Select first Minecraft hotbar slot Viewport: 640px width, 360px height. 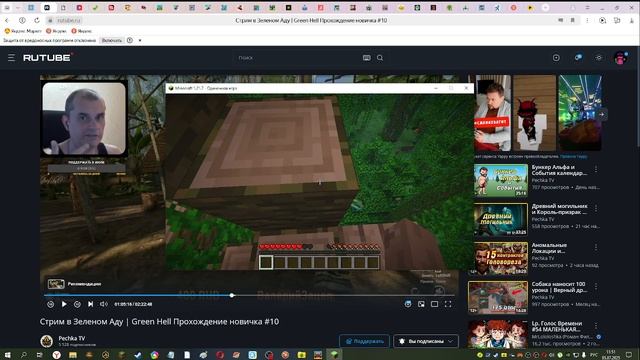pos(266,262)
